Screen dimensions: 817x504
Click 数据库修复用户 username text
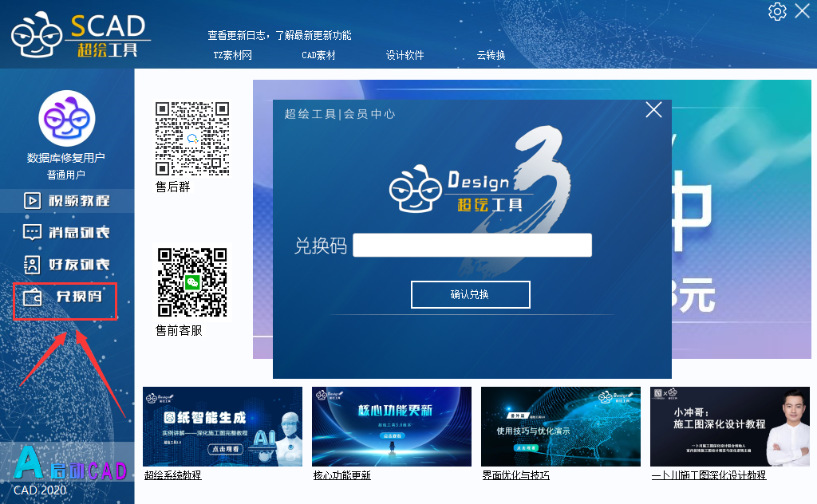point(66,158)
